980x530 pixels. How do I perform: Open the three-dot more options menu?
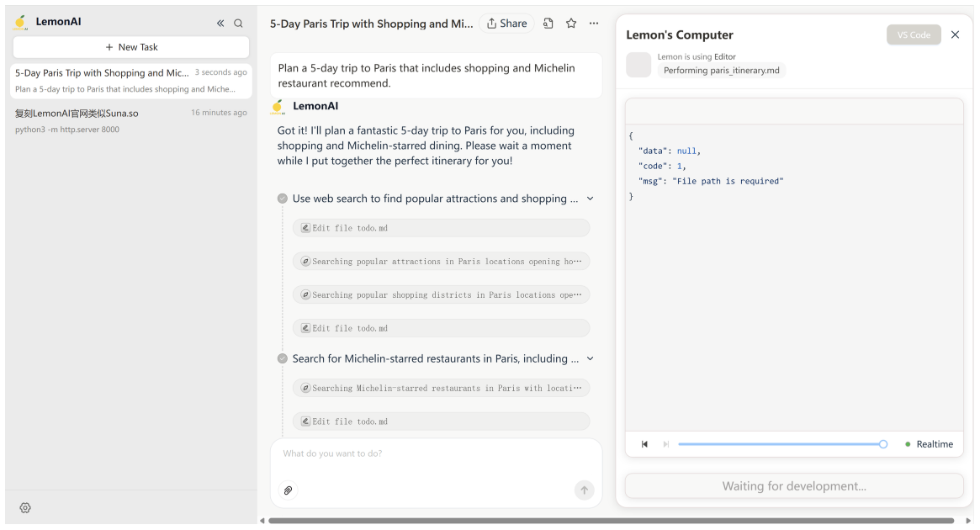[x=594, y=23]
